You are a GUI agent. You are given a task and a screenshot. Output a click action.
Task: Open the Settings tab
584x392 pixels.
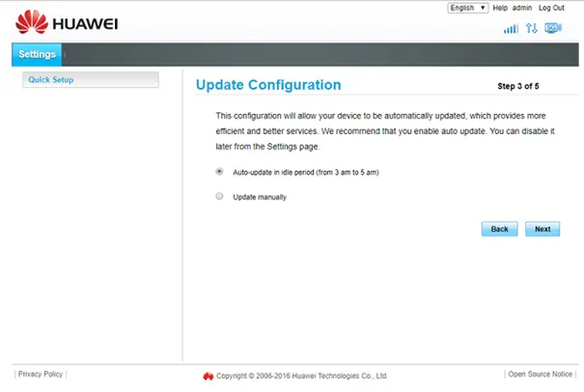pos(37,54)
